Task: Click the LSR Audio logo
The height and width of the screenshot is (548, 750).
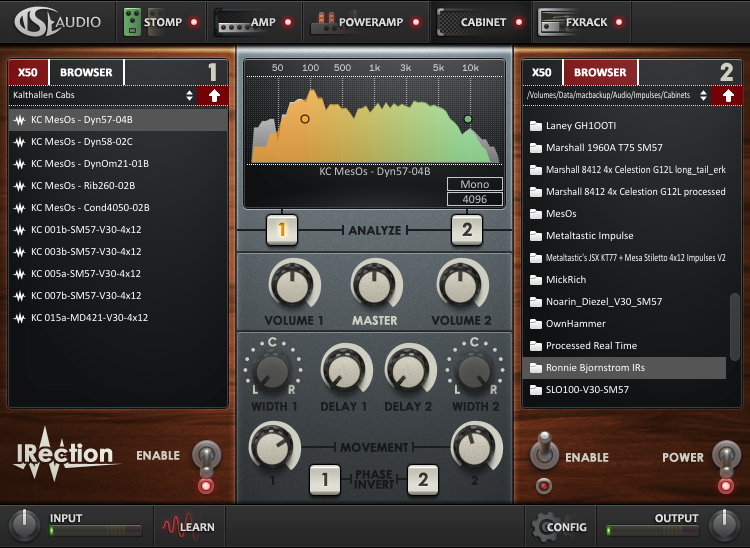Action: 57,22
